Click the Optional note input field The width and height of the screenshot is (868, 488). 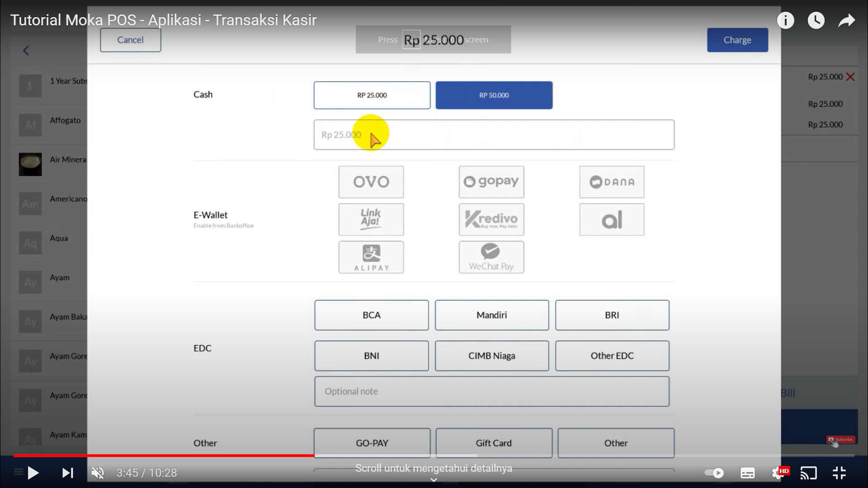click(492, 391)
